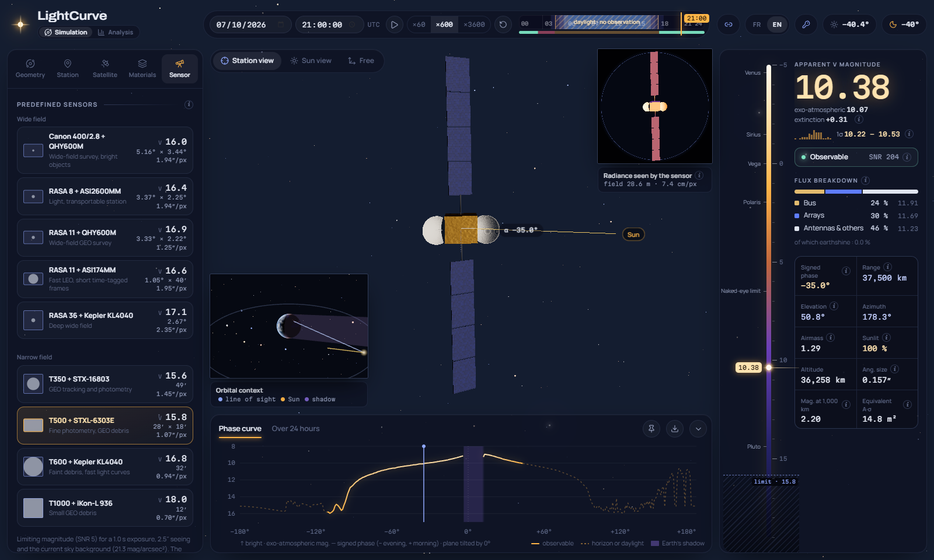Switch to Over 24 hours tab
Screen dimensions: 934x560
click(295, 429)
